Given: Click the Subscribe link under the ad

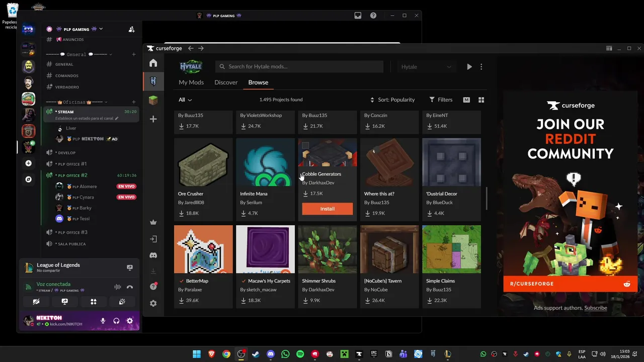Looking at the screenshot, I should pos(596,308).
